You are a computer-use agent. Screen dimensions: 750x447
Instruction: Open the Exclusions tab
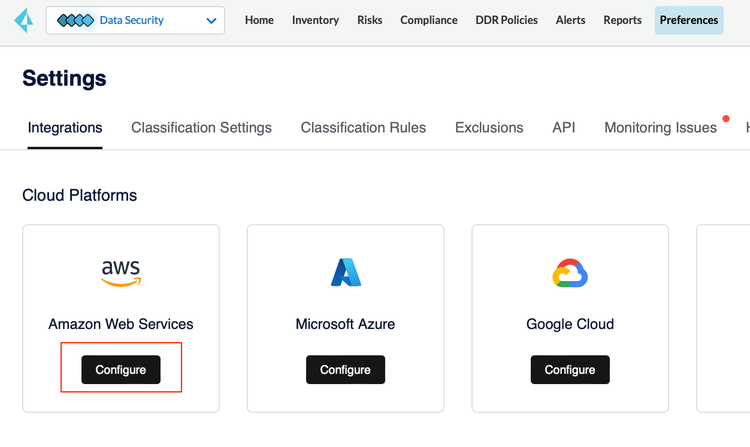point(489,128)
